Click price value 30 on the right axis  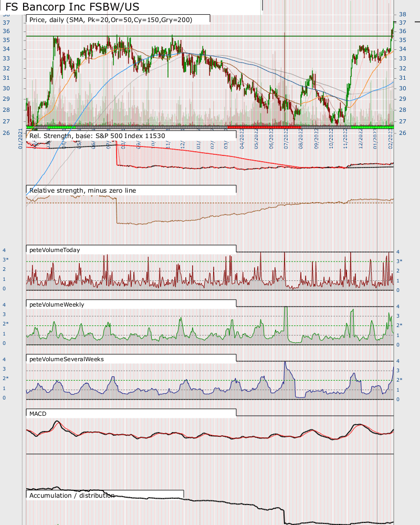tap(402, 88)
